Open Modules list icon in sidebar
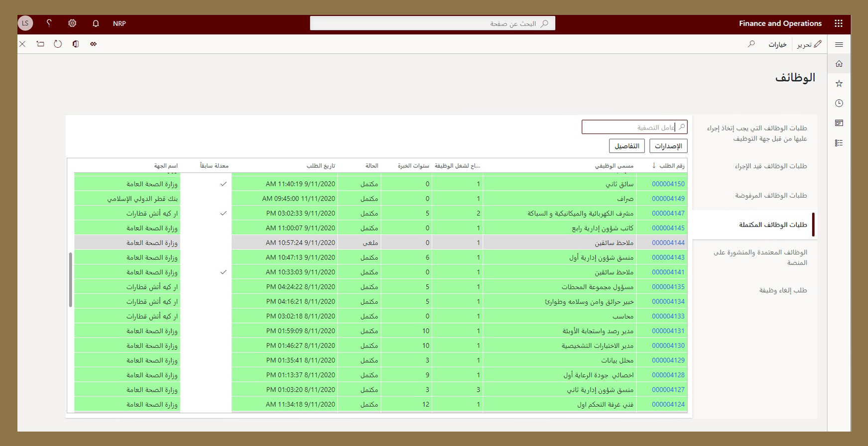This screenshot has height=446, width=868. (x=839, y=143)
